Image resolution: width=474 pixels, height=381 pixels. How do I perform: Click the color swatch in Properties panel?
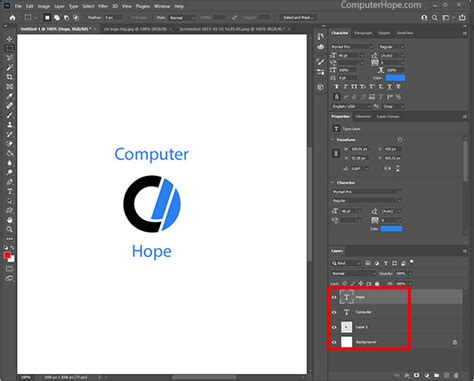click(x=391, y=229)
